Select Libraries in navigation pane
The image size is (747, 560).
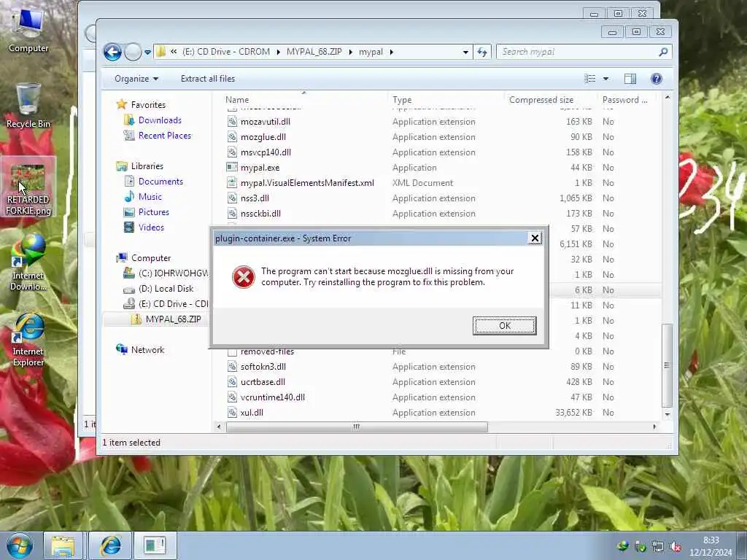coord(147,166)
